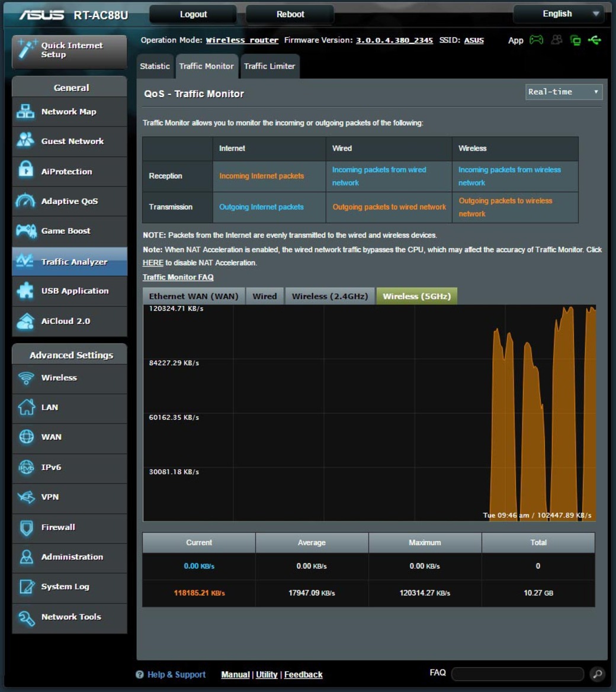Show the Wired graph tab
Image resolution: width=616 pixels, height=692 pixels.
(265, 296)
